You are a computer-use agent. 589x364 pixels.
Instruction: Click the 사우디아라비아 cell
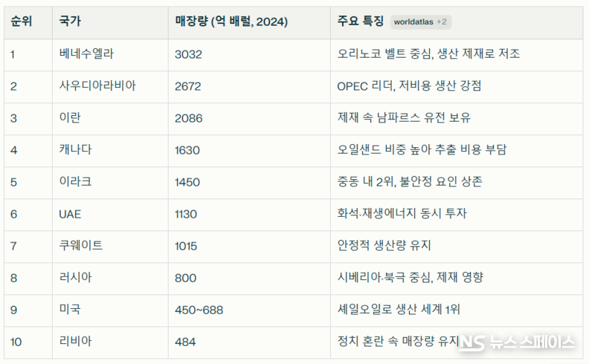(97, 86)
